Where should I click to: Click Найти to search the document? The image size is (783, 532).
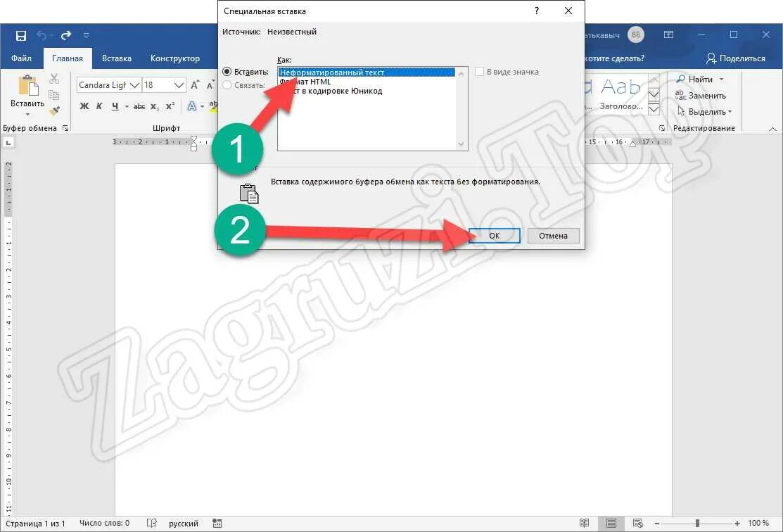tap(694, 80)
